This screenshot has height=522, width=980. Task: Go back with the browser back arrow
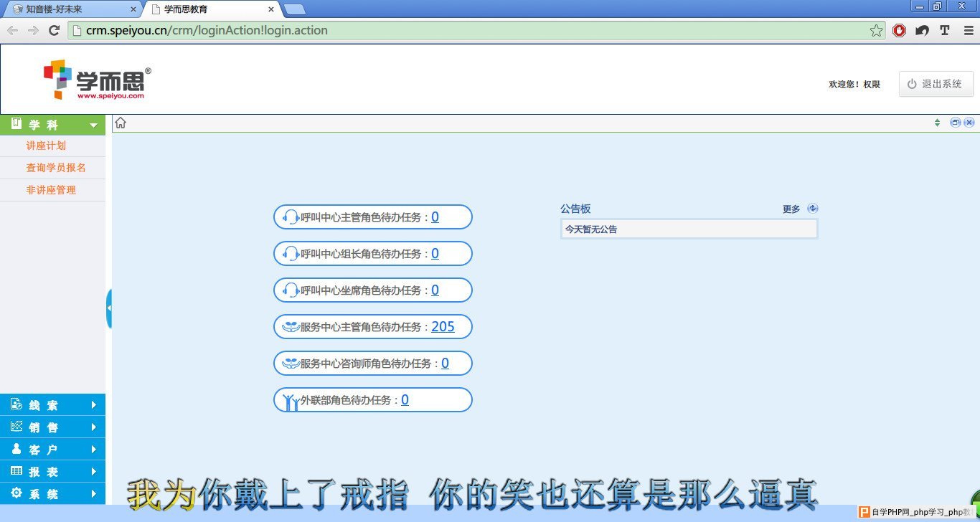pos(12,30)
